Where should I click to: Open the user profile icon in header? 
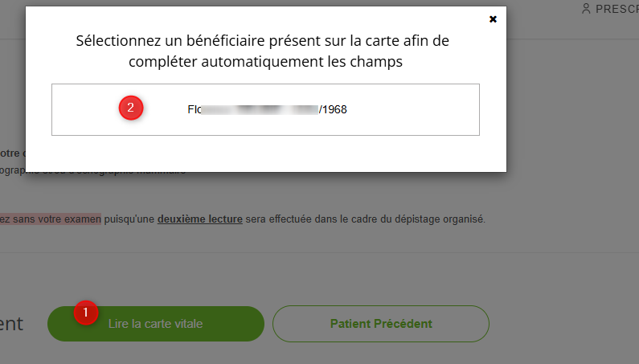[x=586, y=9]
